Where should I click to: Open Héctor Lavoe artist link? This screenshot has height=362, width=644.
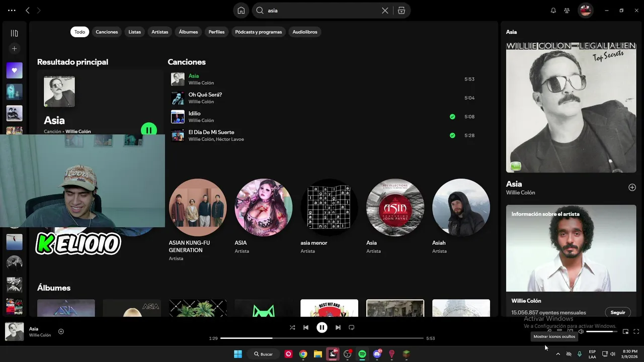(230, 139)
